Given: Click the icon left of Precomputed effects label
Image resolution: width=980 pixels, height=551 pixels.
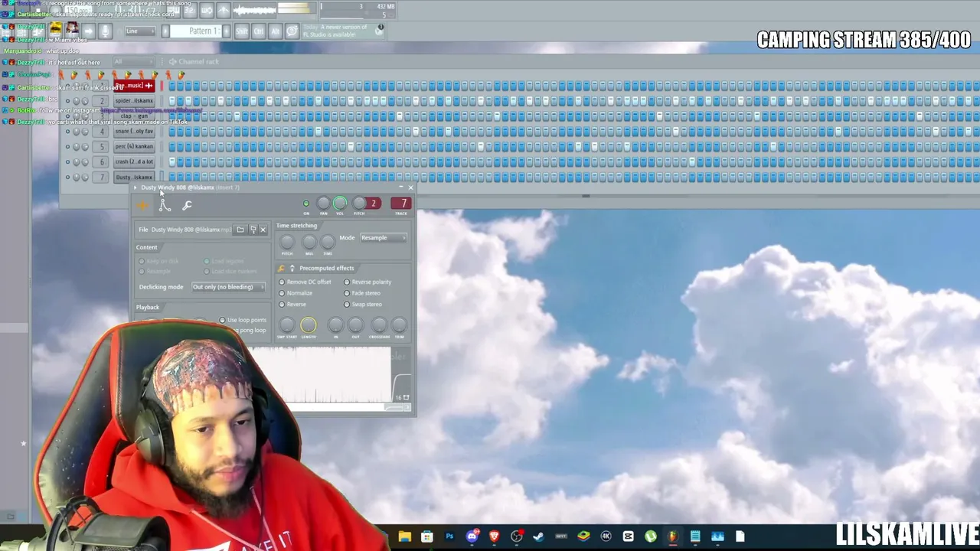Looking at the screenshot, I should pos(292,269).
